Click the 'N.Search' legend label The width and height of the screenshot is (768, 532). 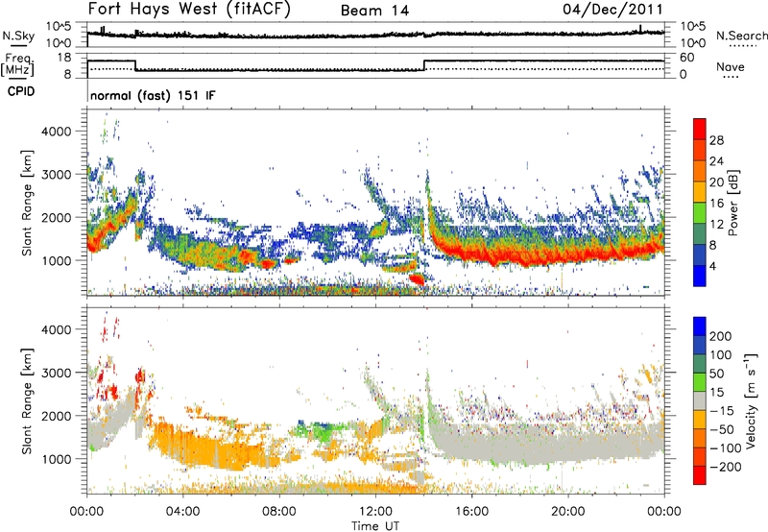tap(741, 36)
